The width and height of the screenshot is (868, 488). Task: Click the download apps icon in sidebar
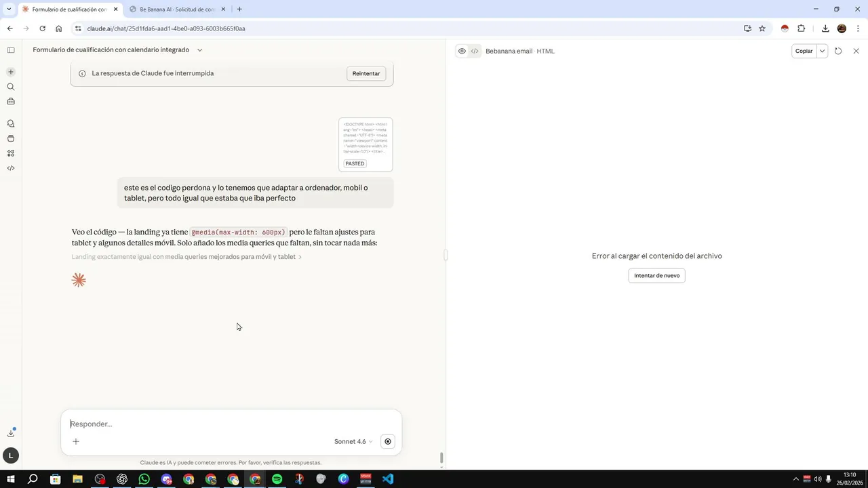(11, 433)
